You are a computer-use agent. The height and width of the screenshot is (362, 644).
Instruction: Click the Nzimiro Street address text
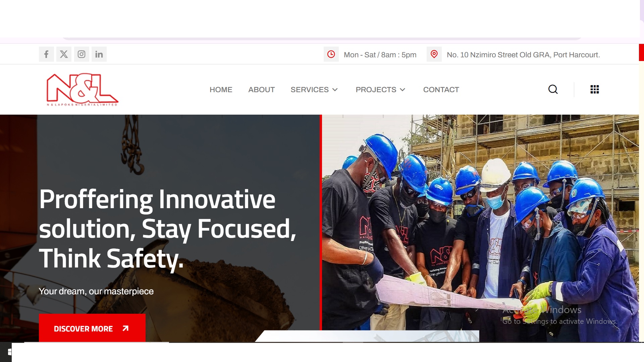tap(523, 55)
